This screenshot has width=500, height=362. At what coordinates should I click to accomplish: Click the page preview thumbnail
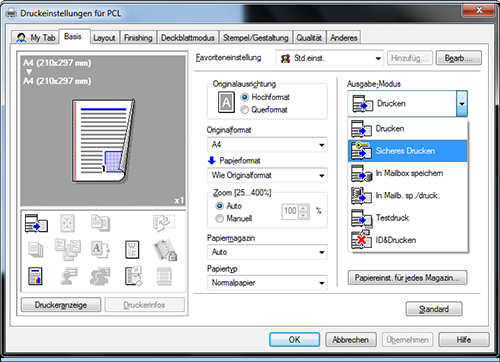point(103,141)
